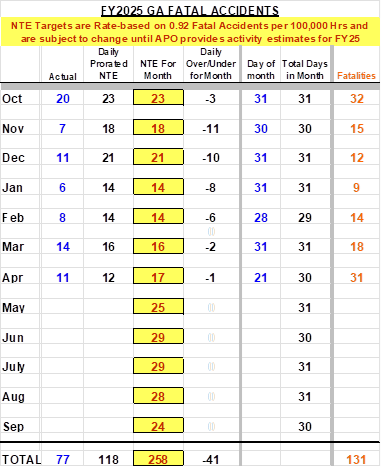Click Oct Fatalities value 32
This screenshot has width=381, height=467.
pyautogui.click(x=357, y=99)
